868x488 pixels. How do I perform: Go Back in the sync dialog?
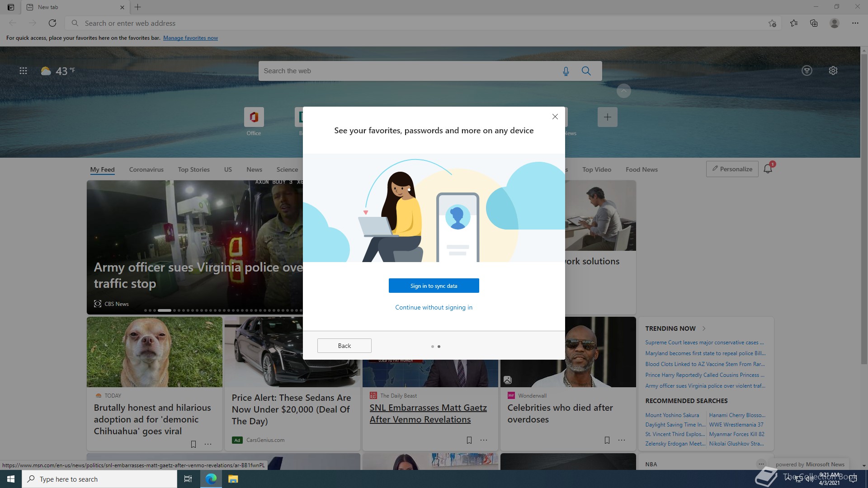click(x=344, y=346)
